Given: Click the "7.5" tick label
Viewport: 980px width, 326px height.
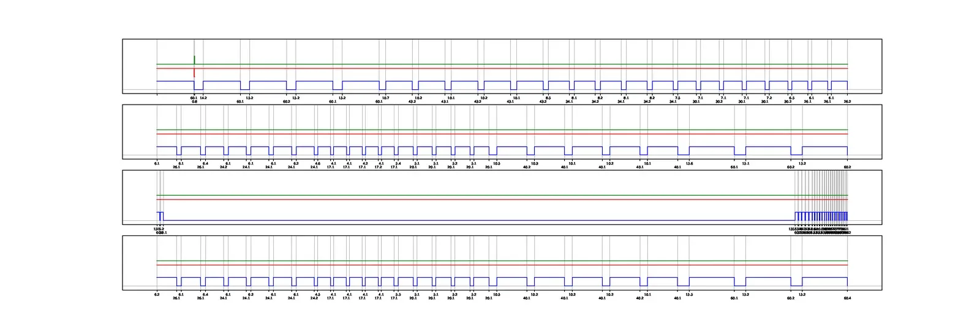Looking at the screenshot, I should coord(677,98).
